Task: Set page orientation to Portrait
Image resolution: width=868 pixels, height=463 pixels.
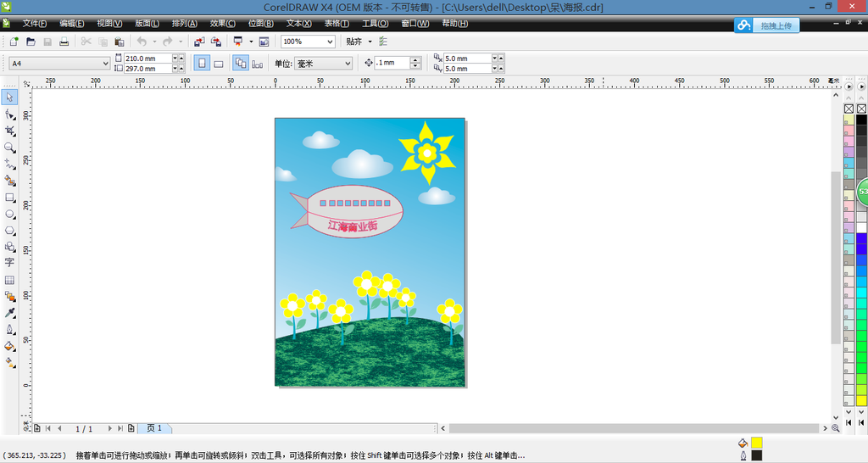Action: [x=202, y=64]
